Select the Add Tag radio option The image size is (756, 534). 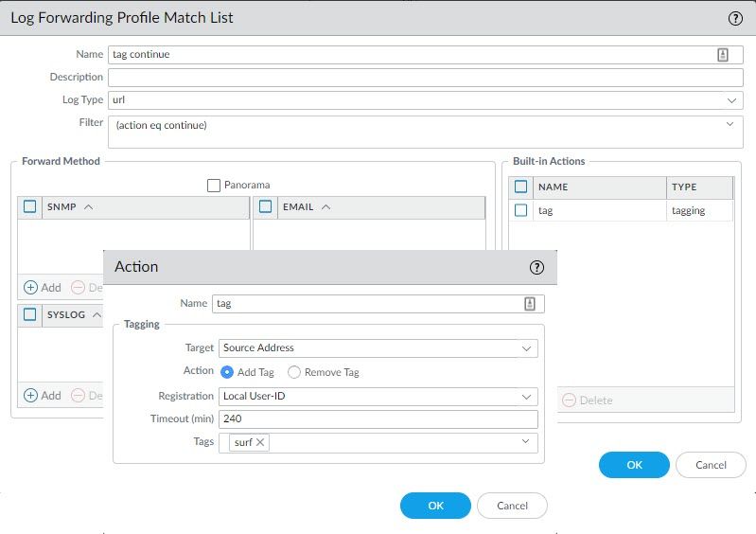[227, 372]
